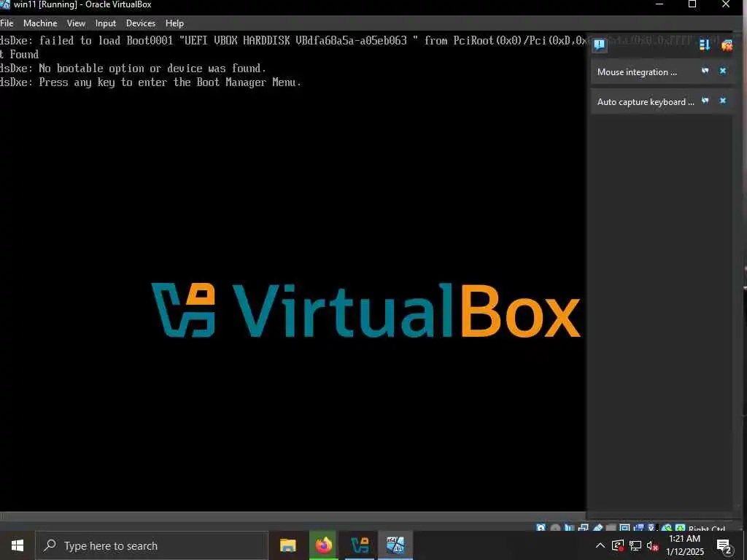The width and height of the screenshot is (747, 560).
Task: Click the display settings status icon
Action: [624, 528]
